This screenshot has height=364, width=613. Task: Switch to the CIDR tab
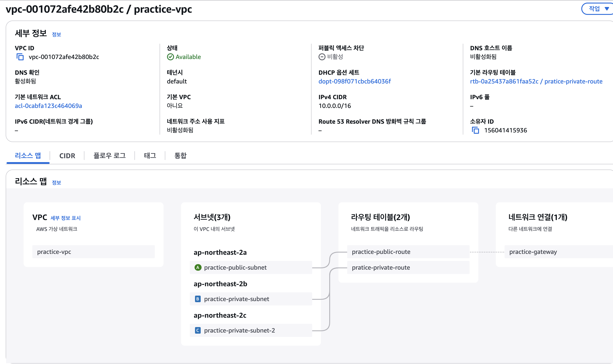coord(67,156)
